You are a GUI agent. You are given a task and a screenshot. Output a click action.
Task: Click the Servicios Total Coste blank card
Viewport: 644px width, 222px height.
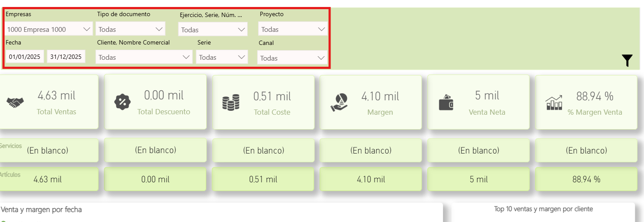(263, 150)
